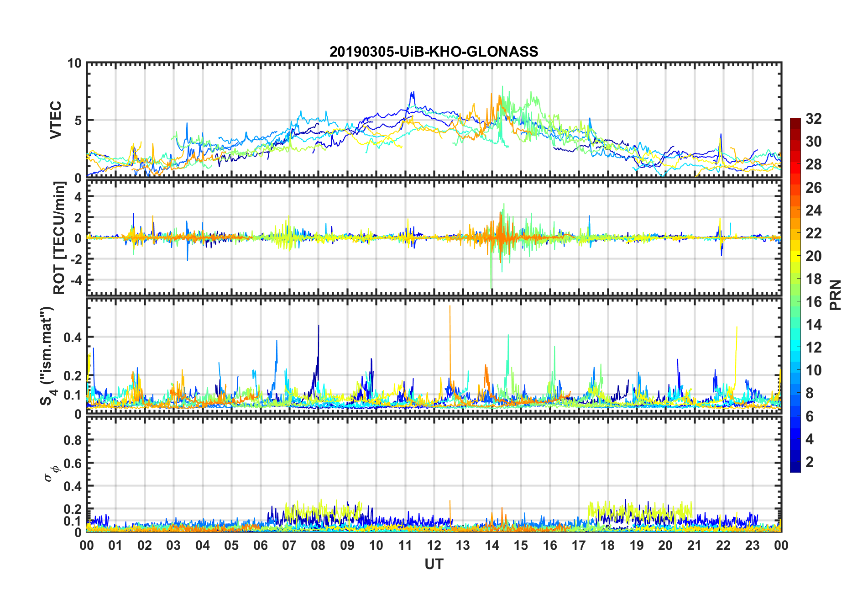
Task: Click VTEC axis tick label 5
Action: pos(77,121)
